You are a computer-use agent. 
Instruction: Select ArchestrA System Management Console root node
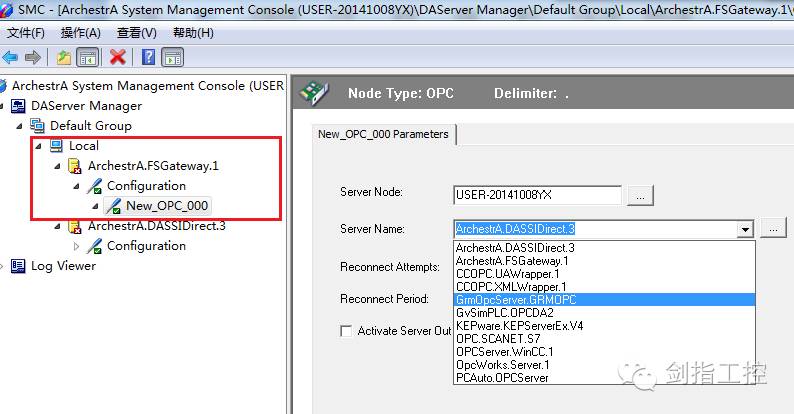point(148,86)
